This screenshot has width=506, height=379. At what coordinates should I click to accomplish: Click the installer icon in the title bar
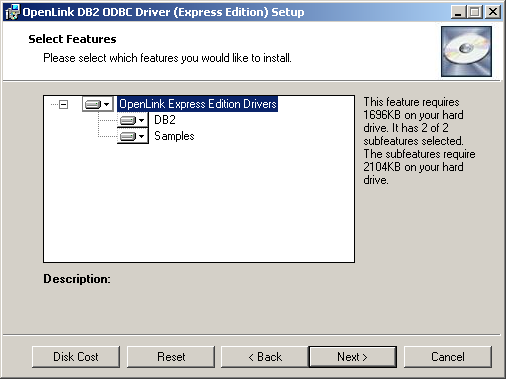click(12, 12)
